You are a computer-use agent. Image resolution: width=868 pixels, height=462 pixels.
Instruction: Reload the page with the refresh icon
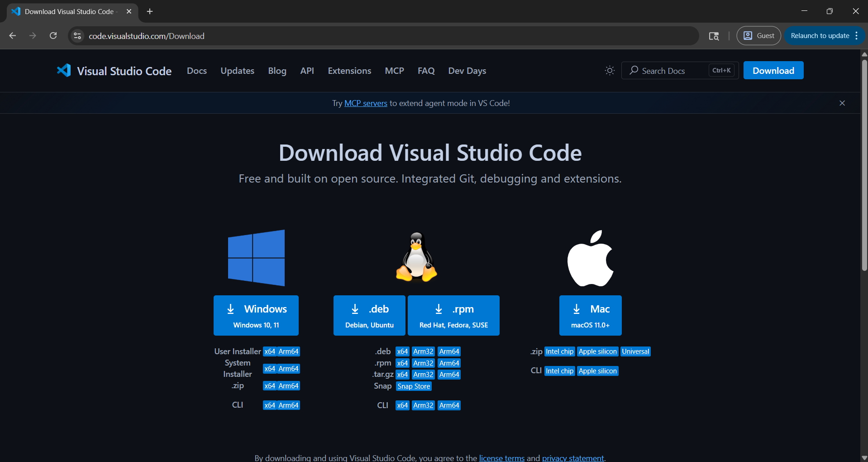(x=53, y=36)
